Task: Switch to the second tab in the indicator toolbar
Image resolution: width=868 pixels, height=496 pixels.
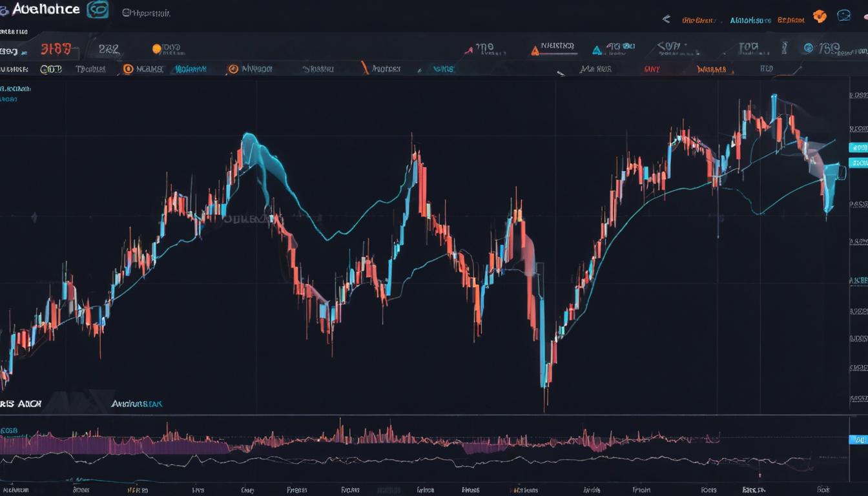Action: (90, 68)
